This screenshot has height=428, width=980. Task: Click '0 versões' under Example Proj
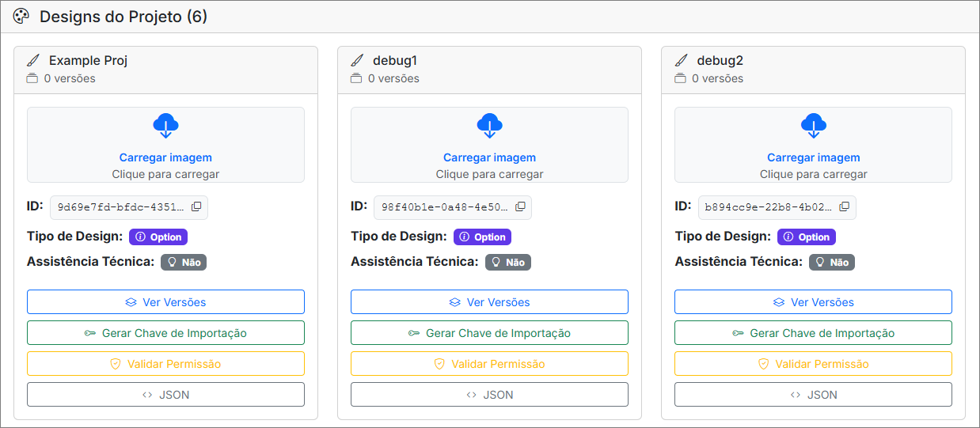(x=70, y=78)
